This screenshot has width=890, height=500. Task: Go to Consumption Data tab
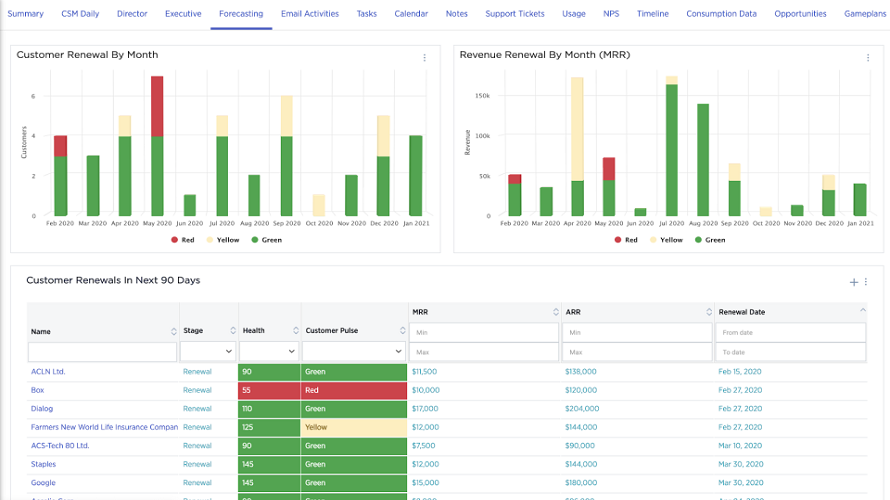(x=721, y=14)
